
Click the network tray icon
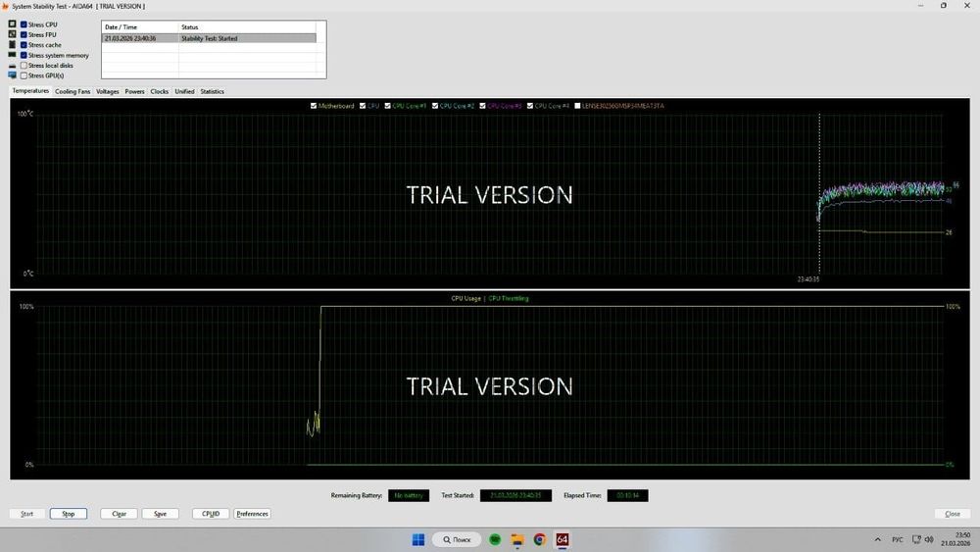click(916, 539)
